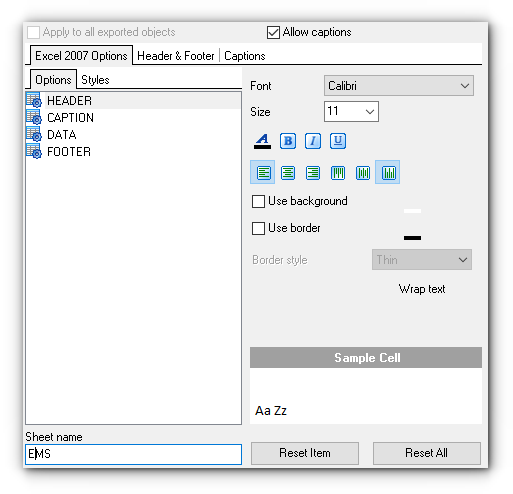This screenshot has width=513, height=494.
Task: Click the CAPTION item icon
Action: point(34,117)
